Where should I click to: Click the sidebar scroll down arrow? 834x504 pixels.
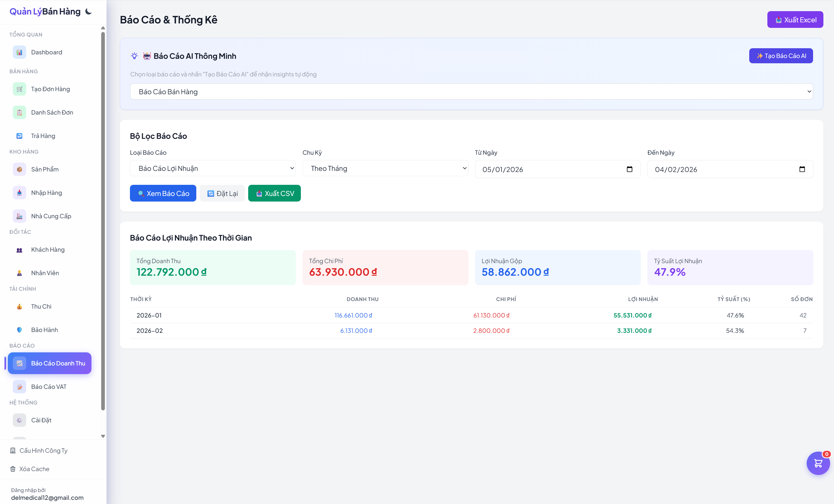click(x=103, y=436)
